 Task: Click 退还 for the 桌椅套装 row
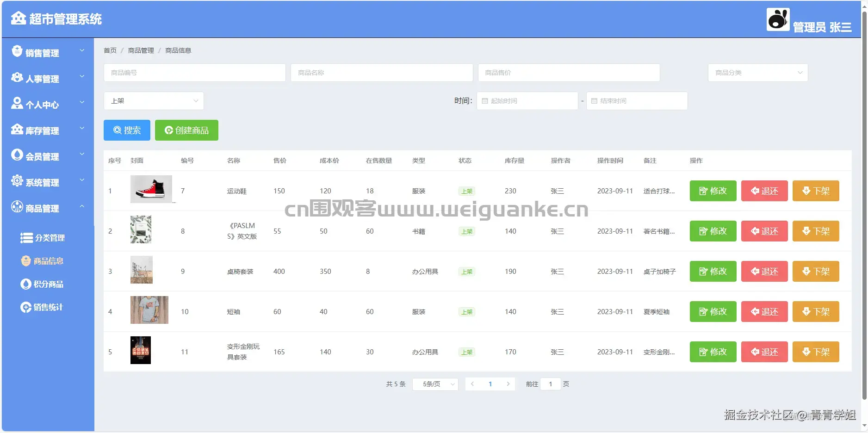(x=764, y=272)
